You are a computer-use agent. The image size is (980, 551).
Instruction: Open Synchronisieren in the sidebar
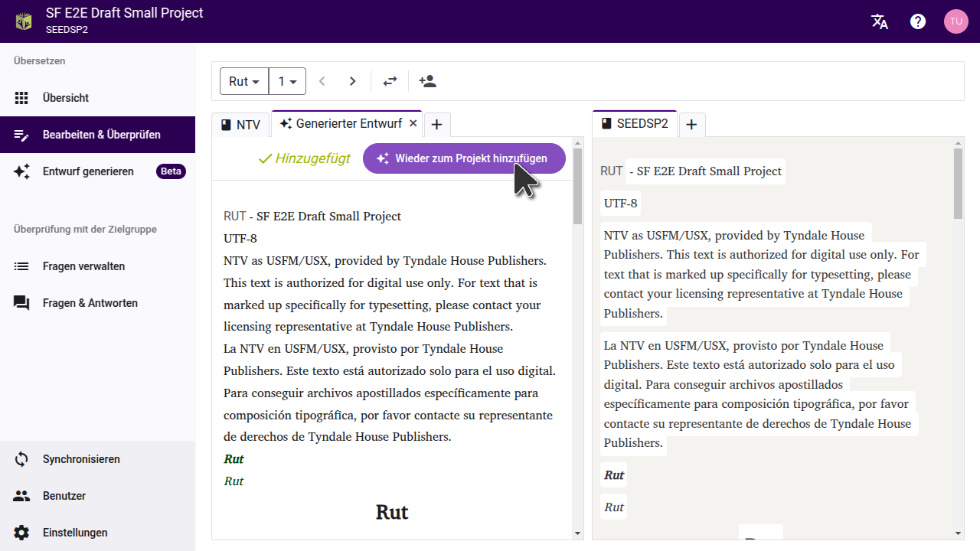pyautogui.click(x=81, y=459)
